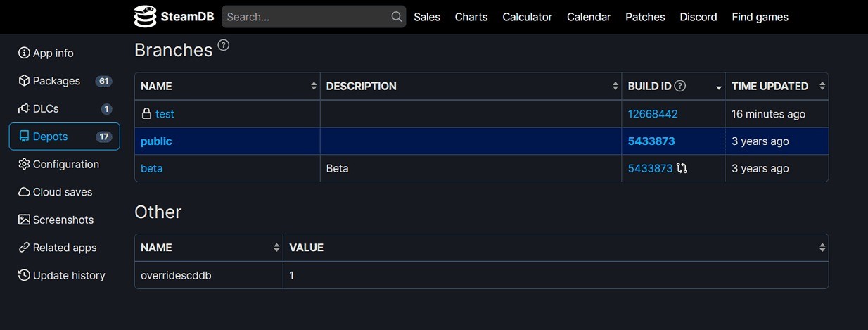Select the Depots sidebar tab

coord(65,137)
